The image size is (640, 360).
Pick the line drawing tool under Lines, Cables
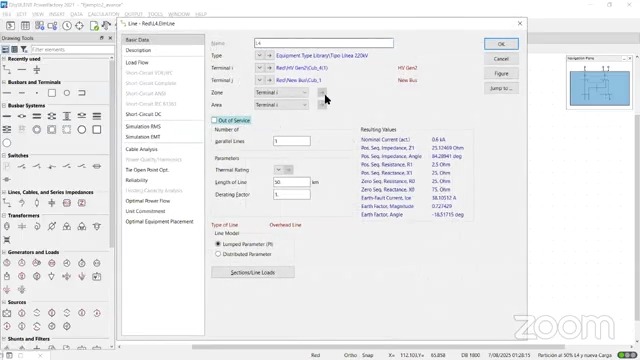7,203
